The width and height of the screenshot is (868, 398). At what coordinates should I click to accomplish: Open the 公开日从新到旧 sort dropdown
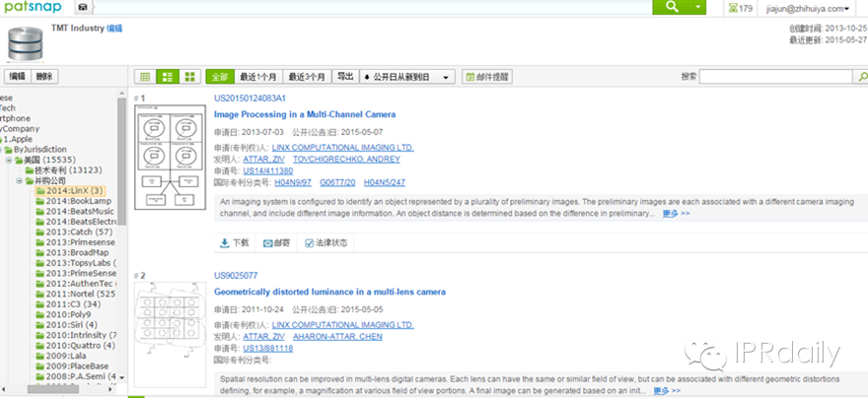point(407,77)
